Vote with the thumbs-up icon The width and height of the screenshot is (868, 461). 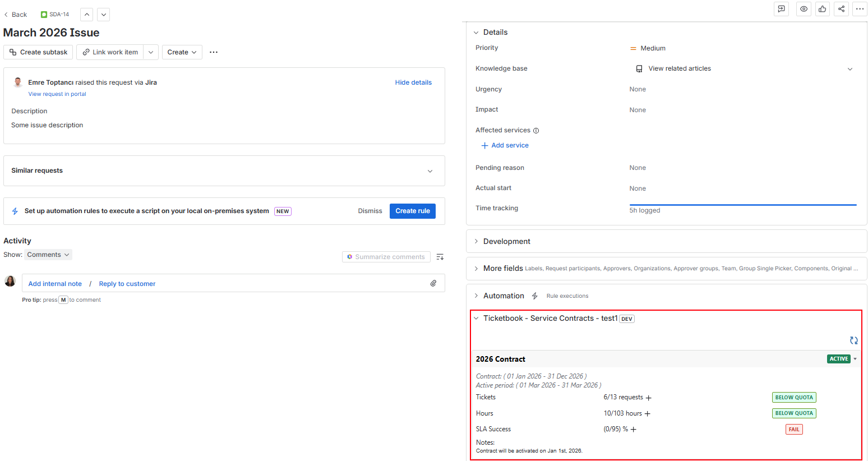tap(822, 9)
